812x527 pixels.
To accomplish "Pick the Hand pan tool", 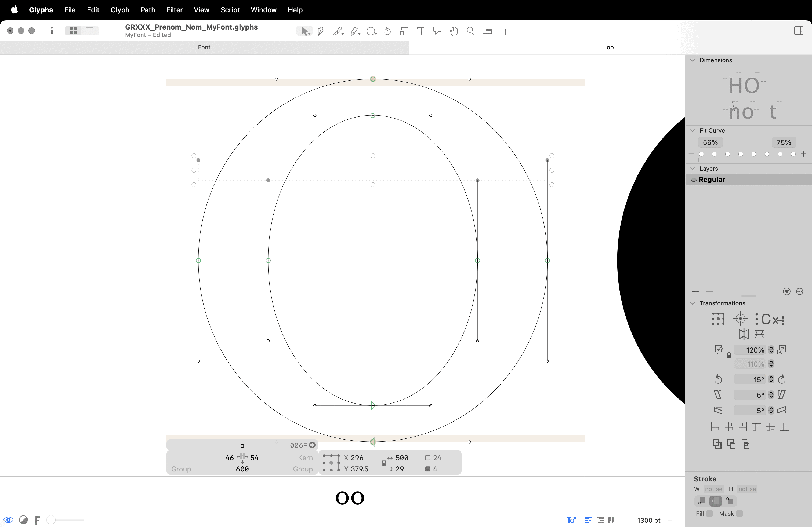I will pyautogui.click(x=454, y=31).
